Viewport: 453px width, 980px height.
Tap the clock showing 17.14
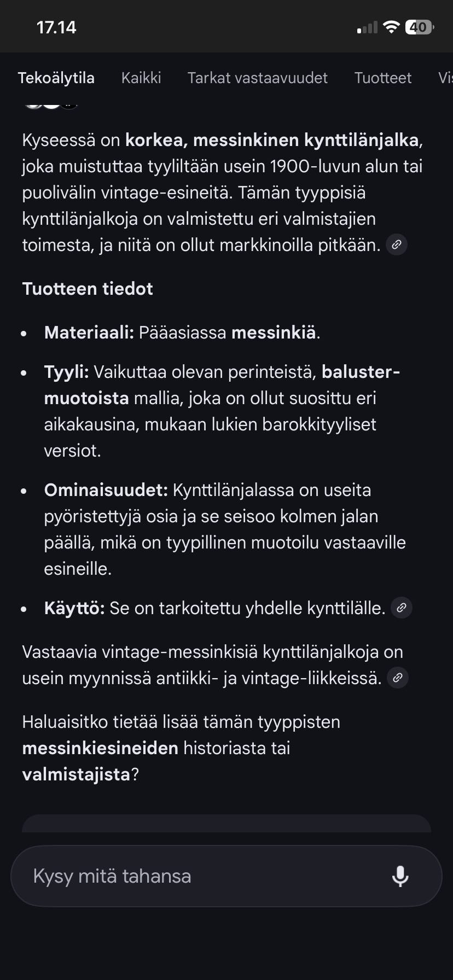[x=55, y=26]
